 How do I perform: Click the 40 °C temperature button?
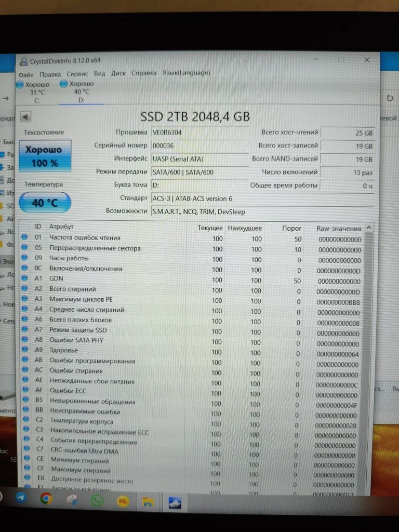[x=45, y=203]
